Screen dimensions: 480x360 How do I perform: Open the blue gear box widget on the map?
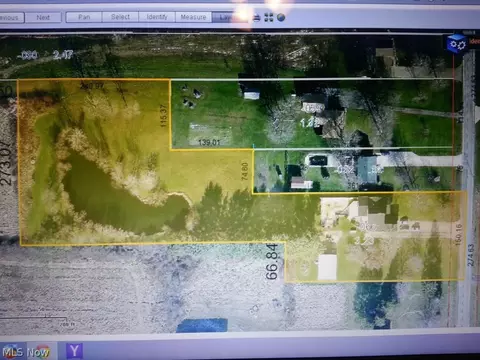click(x=457, y=44)
